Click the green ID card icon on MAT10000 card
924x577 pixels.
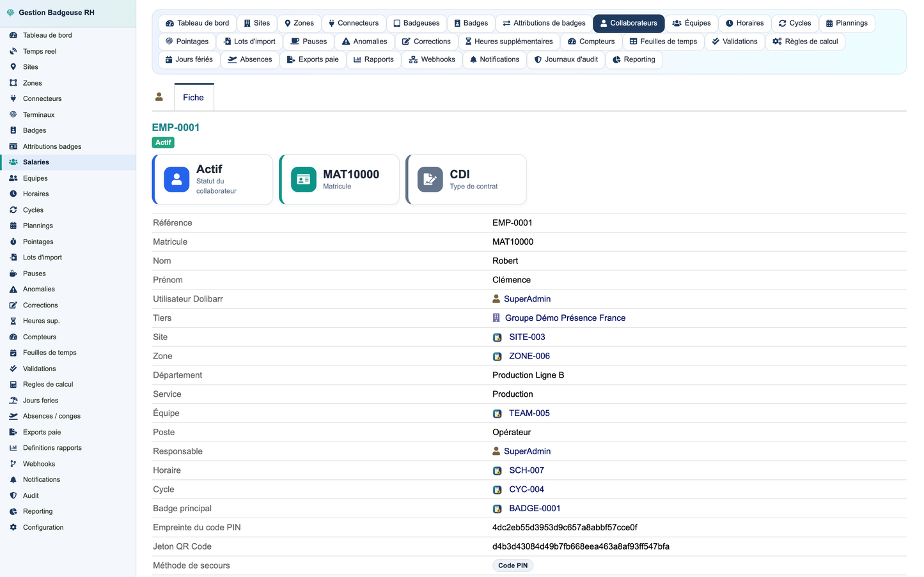pyautogui.click(x=304, y=180)
